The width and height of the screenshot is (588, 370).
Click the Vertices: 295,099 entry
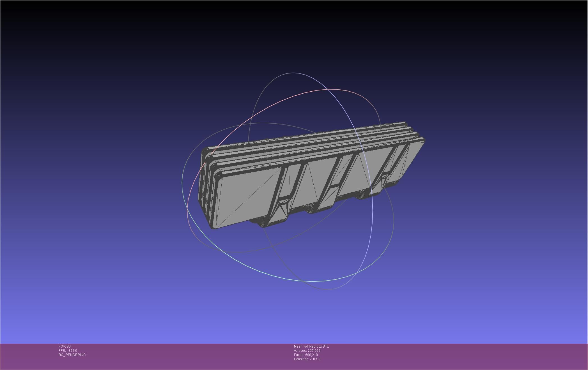[307, 351]
